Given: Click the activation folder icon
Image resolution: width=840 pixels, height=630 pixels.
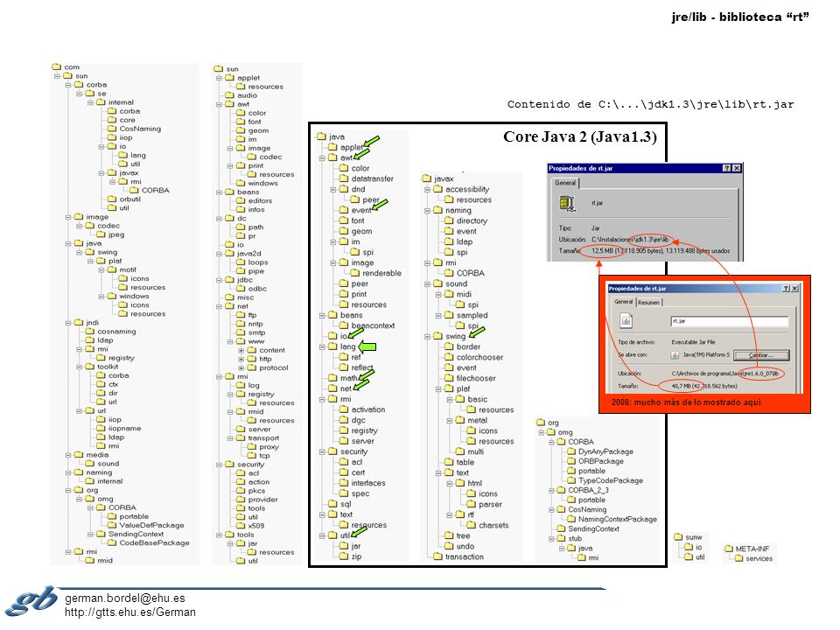Looking at the screenshot, I should [x=343, y=409].
